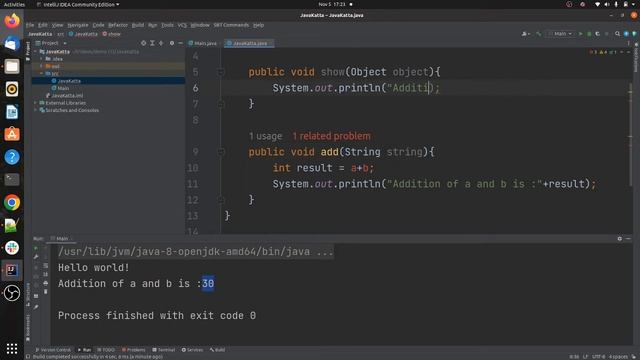Click the collapsed java command line in console
Image resolution: width=640 pixels, height=360 pixels.
point(196,252)
